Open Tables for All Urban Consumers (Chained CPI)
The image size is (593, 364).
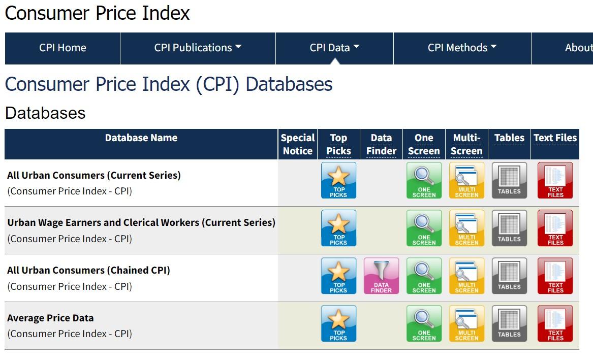509,276
